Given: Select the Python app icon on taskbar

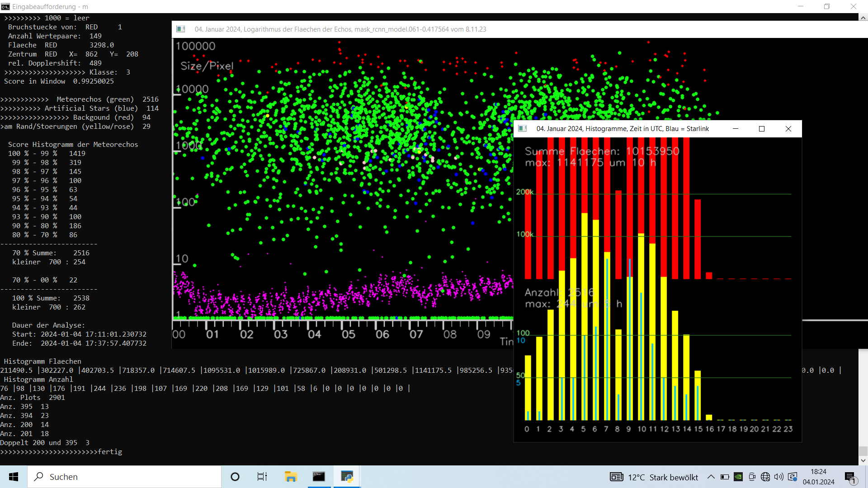Looking at the screenshot, I should (347, 477).
